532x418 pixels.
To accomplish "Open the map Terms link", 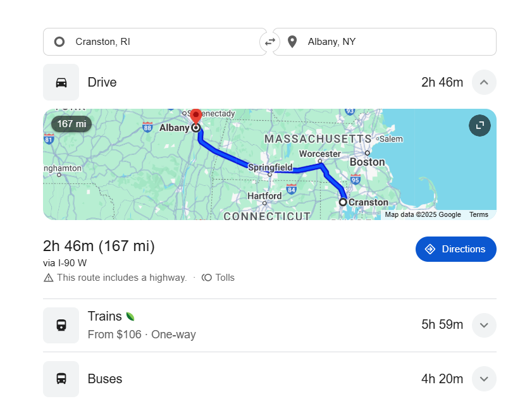I will click(478, 215).
